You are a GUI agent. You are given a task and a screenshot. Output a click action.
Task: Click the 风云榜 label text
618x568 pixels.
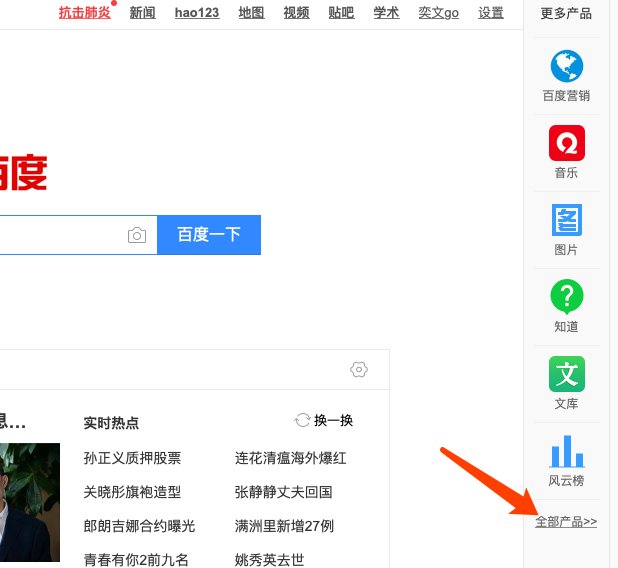point(566,480)
